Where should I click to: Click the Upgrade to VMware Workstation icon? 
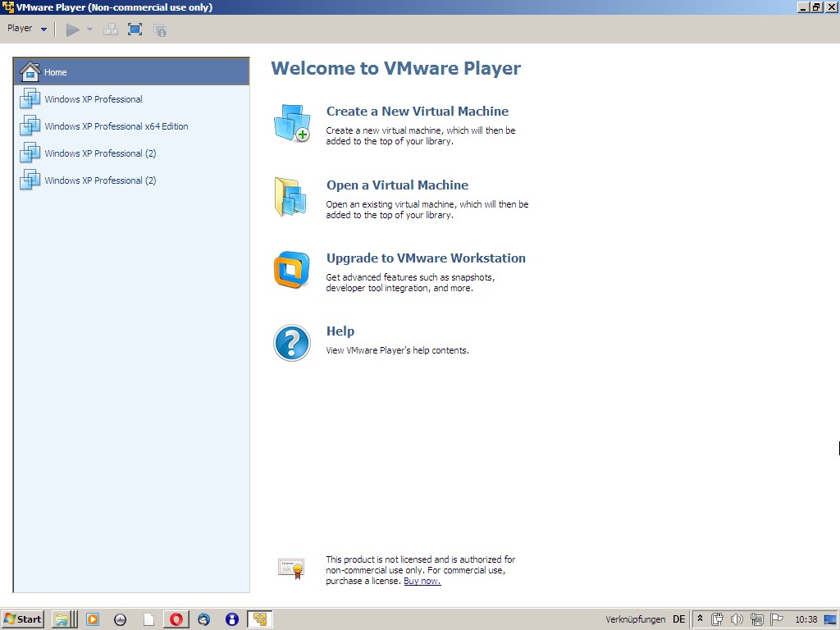pos(292,270)
